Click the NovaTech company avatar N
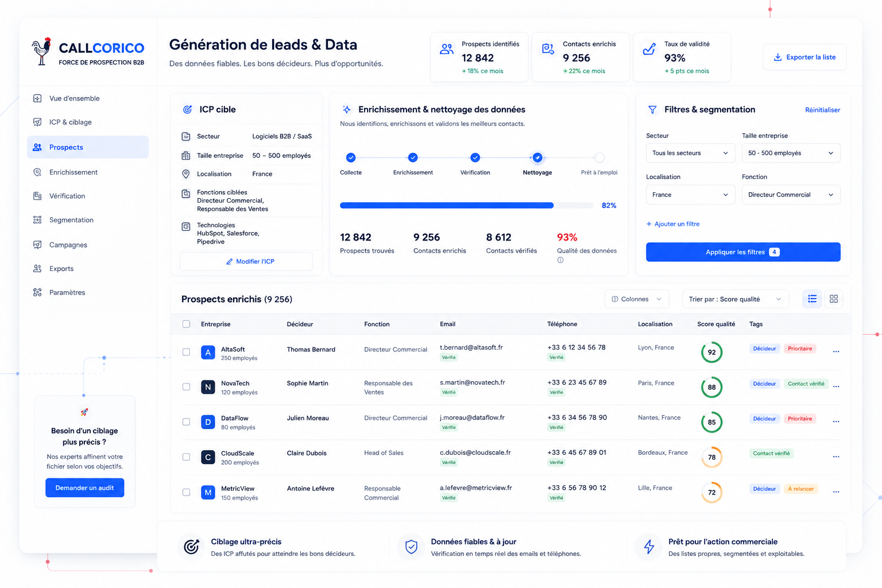The height and width of the screenshot is (588, 882). point(208,387)
